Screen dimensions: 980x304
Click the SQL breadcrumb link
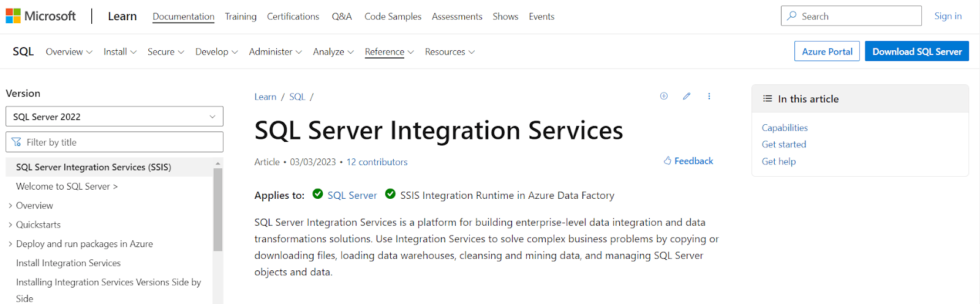tap(297, 97)
